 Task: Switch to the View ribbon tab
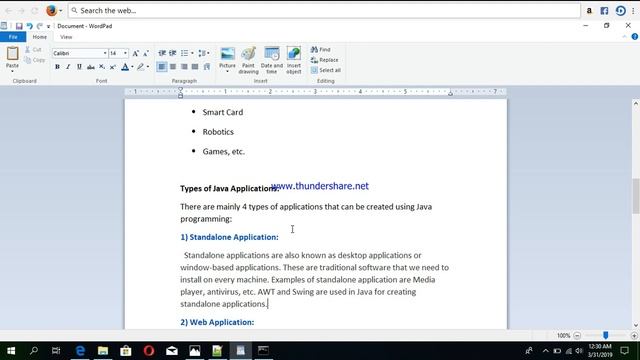66,37
